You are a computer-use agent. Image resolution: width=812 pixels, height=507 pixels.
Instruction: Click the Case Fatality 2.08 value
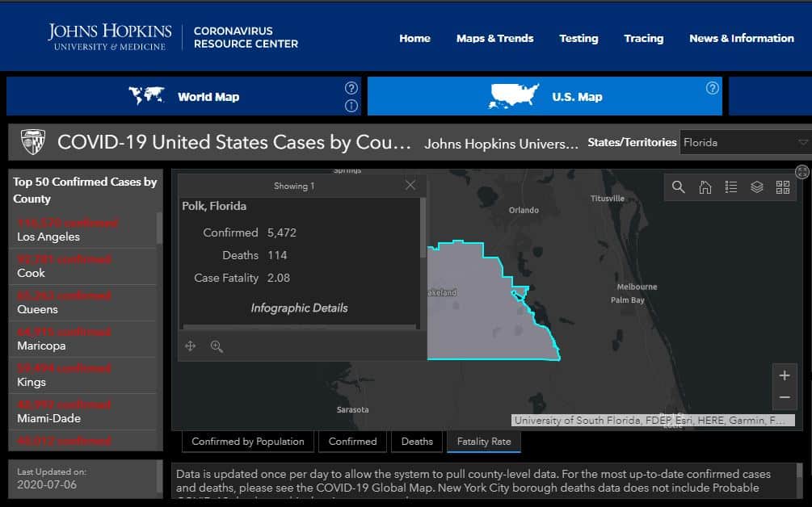point(279,278)
